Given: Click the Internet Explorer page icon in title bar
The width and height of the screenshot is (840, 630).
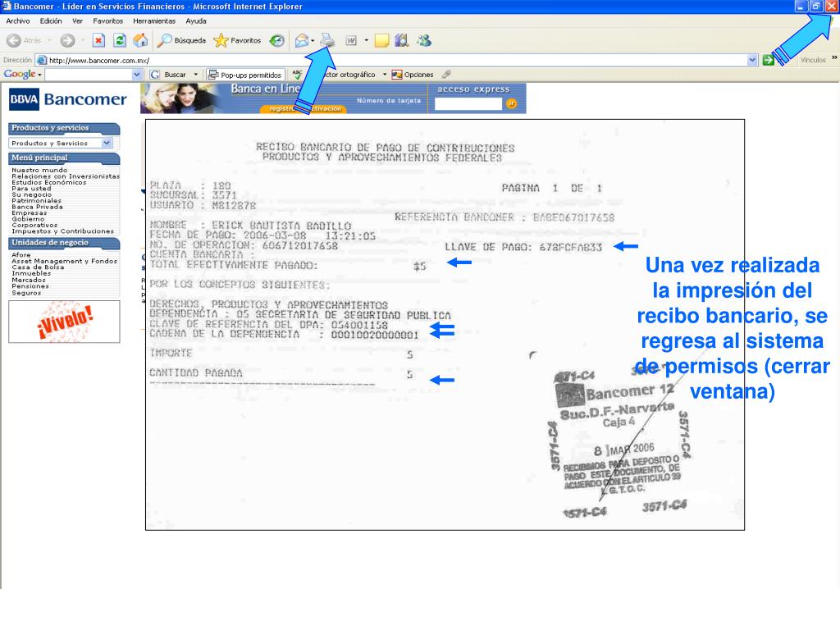Looking at the screenshot, I should (7, 7).
